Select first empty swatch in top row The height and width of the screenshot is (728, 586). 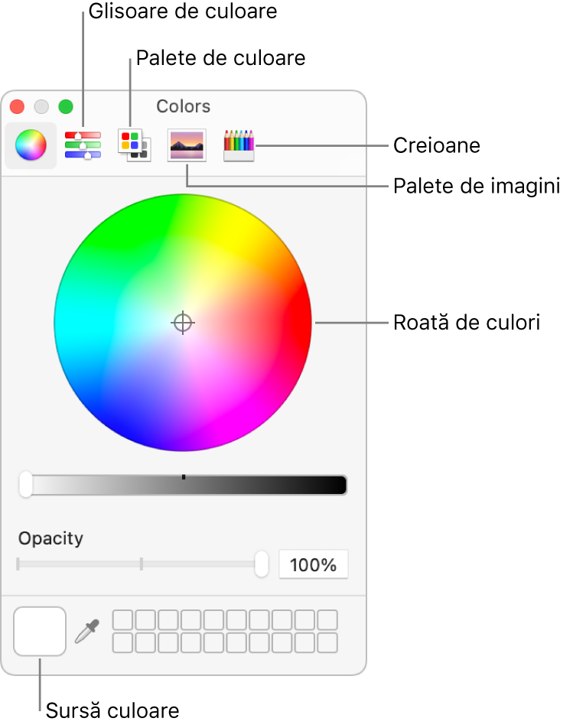click(x=122, y=620)
